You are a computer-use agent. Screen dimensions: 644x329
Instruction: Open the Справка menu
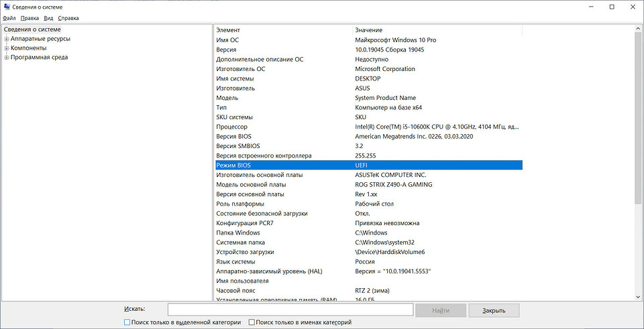click(x=68, y=18)
